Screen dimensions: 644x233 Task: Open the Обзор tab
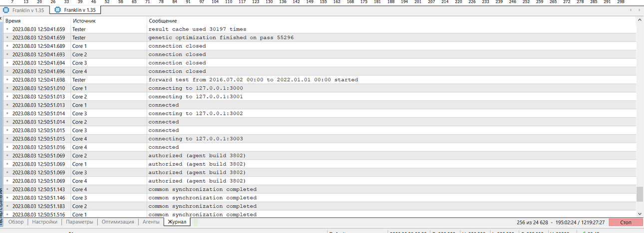pyautogui.click(x=16, y=222)
